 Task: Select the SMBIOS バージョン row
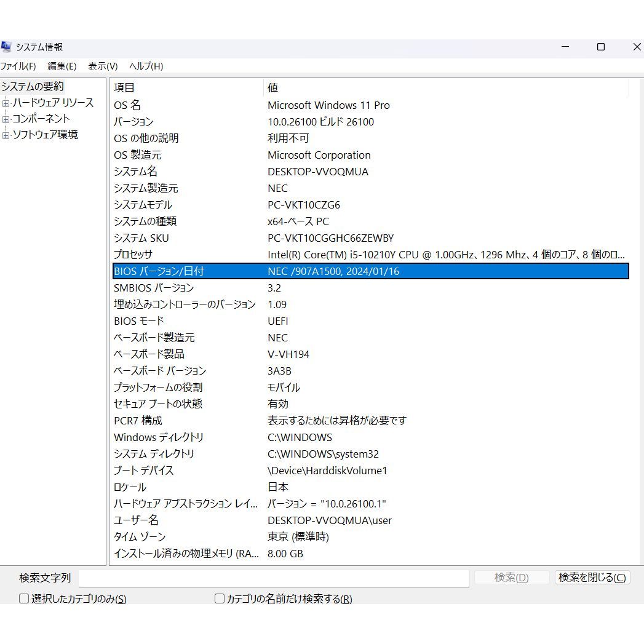click(x=370, y=288)
